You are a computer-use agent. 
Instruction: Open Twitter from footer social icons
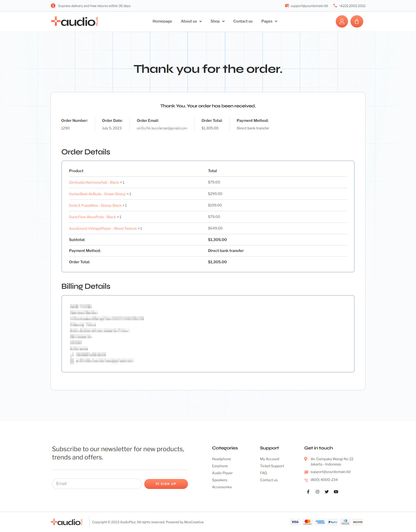click(326, 491)
